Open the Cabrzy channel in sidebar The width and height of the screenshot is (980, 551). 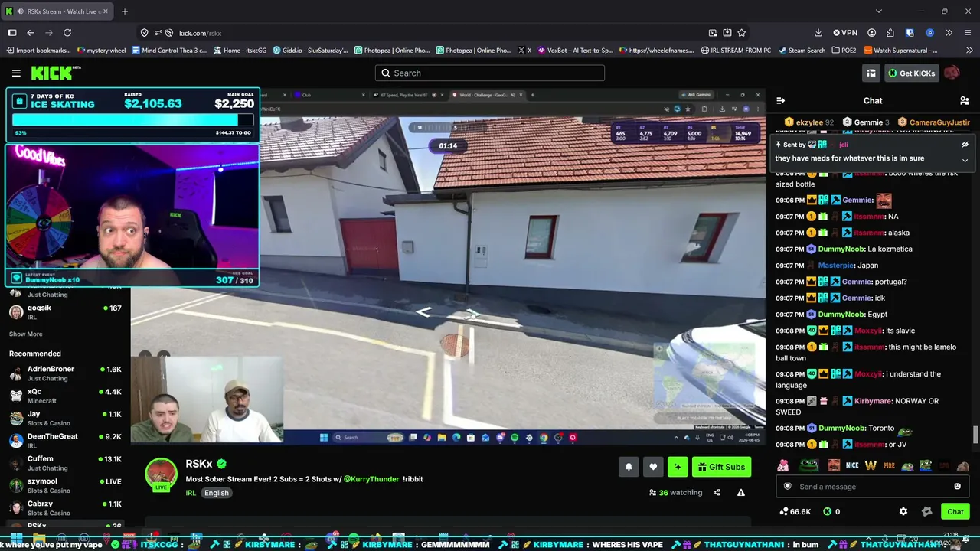(65, 508)
